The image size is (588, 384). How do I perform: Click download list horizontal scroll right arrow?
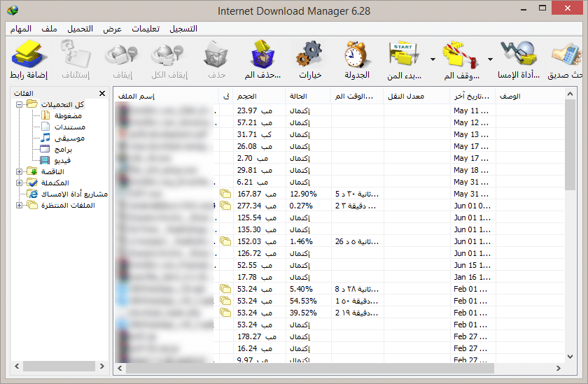[559, 369]
